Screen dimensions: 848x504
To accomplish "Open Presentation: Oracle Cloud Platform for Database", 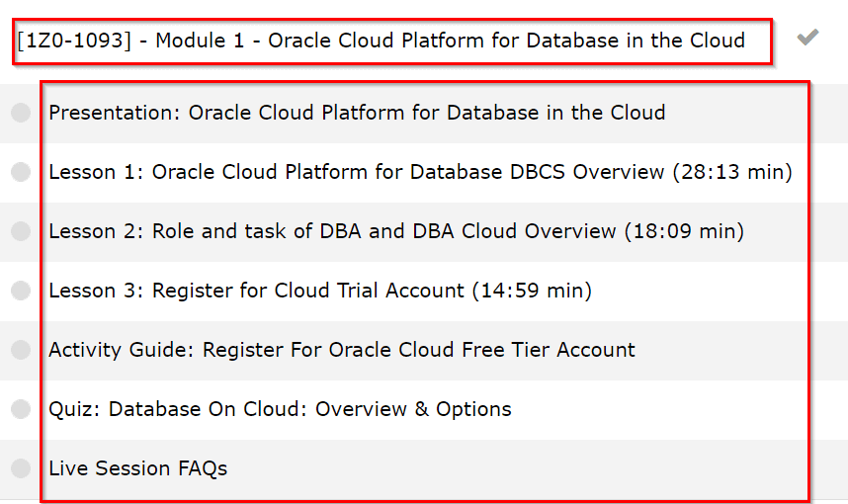I will [357, 113].
